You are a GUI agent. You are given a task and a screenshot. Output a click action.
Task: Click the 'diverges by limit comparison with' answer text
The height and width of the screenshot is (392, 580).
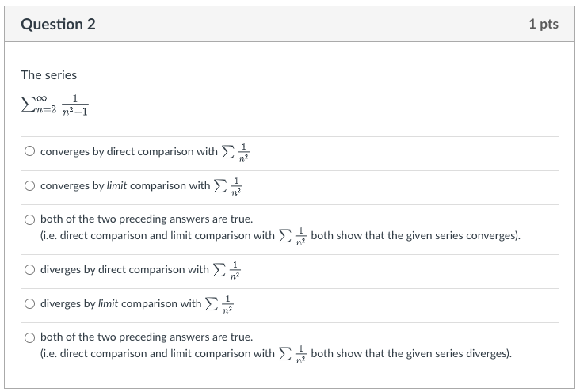click(120, 303)
